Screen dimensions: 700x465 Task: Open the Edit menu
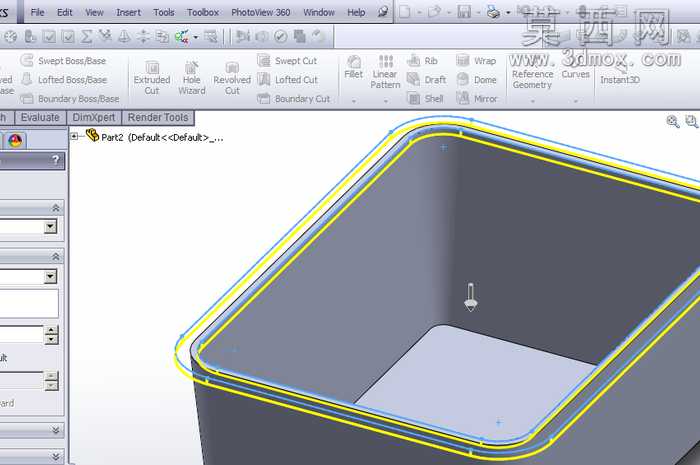click(x=65, y=12)
